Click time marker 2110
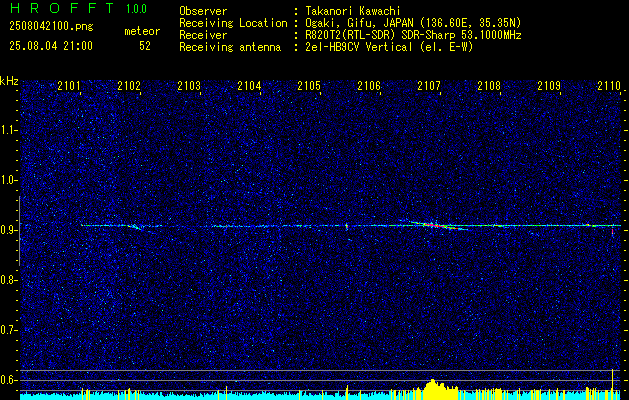Screen dimensions: 629x400 [609, 86]
